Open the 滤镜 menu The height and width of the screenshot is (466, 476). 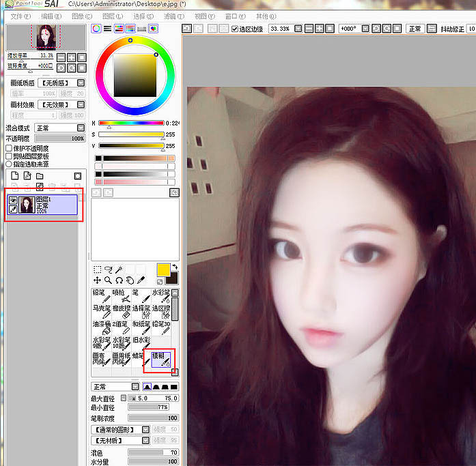[174, 16]
